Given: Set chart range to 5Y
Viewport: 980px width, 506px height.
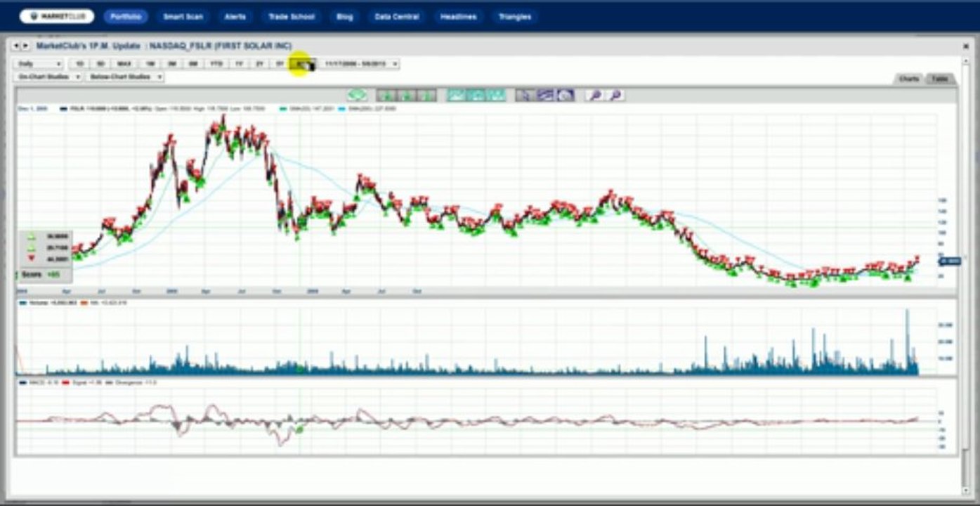Looking at the screenshot, I should pyautogui.click(x=280, y=64).
